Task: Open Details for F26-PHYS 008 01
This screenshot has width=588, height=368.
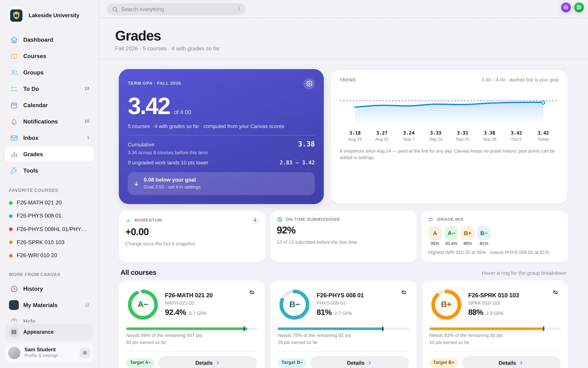Action: (x=360, y=363)
